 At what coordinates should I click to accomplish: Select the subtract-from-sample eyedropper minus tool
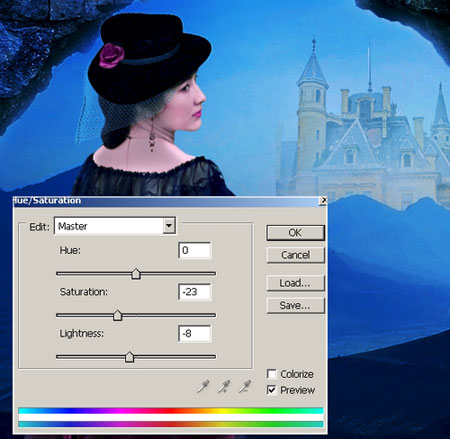click(245, 387)
